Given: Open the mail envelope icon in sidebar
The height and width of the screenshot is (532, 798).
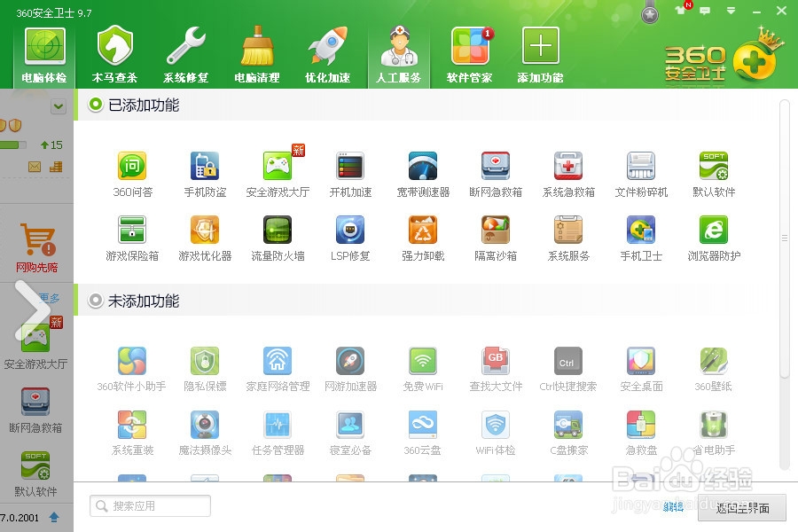Looking at the screenshot, I should [x=35, y=167].
